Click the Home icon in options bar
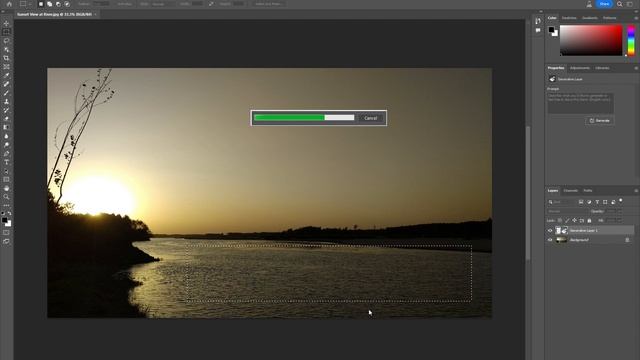 tap(9, 4)
